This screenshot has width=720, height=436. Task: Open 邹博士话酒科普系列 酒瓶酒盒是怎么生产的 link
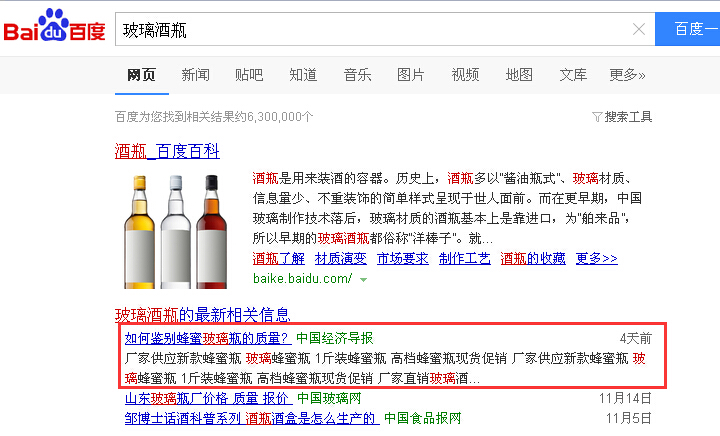pos(252,418)
